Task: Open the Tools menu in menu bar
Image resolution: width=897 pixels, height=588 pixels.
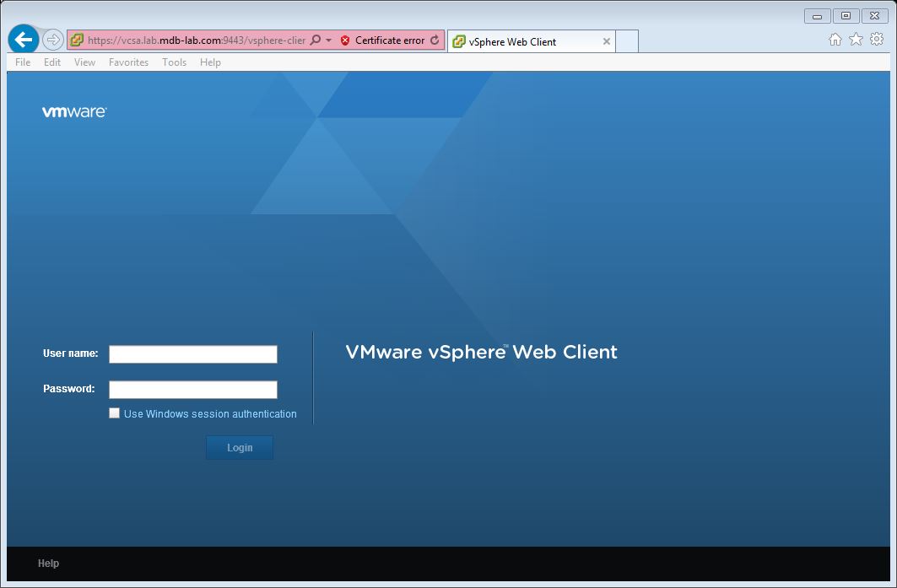Action: 174,62
